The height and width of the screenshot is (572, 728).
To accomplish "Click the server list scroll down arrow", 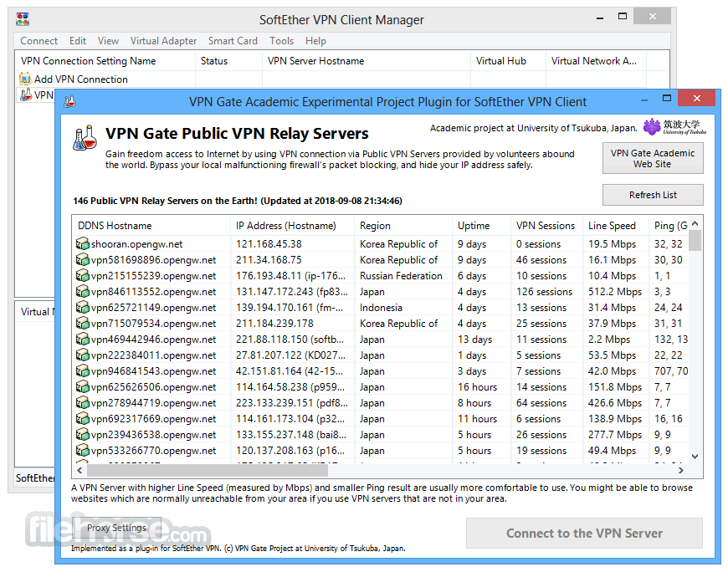I will click(695, 457).
